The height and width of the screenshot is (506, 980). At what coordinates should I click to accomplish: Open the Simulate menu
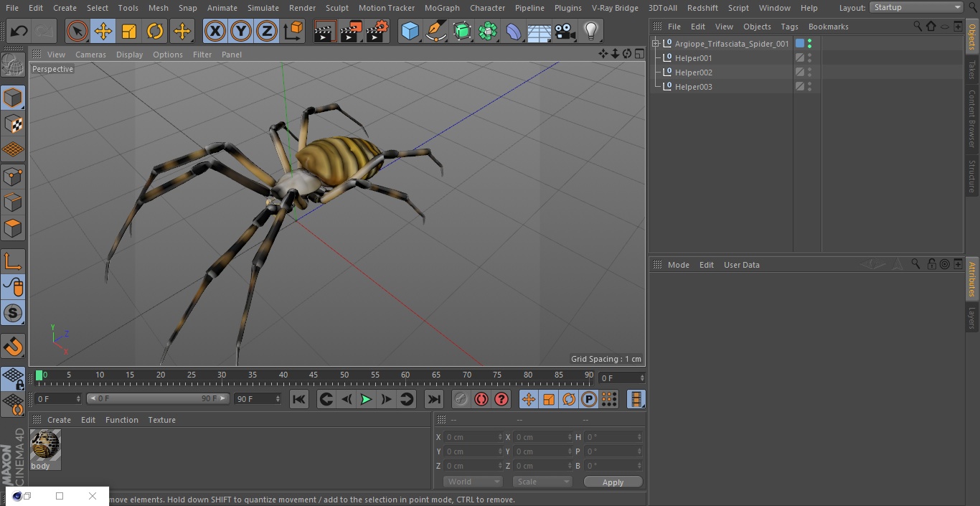tap(263, 8)
